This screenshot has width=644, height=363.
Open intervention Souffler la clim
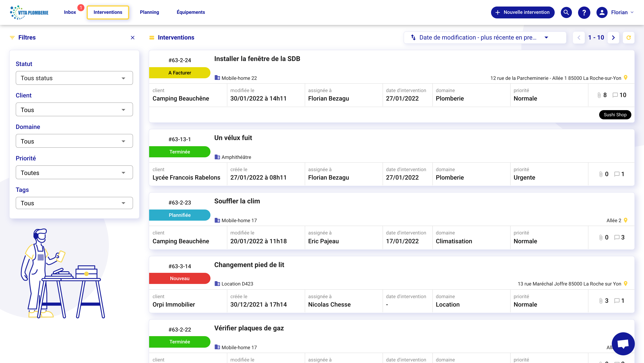[x=237, y=201]
